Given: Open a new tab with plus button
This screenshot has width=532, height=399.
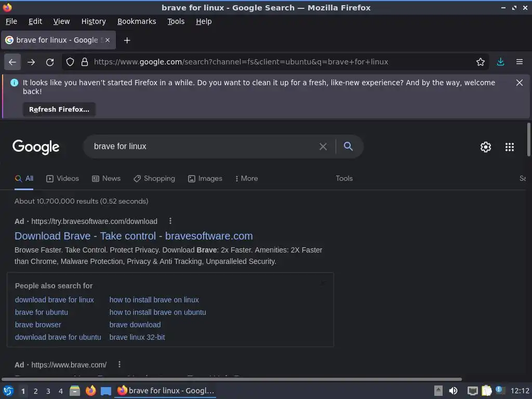Looking at the screenshot, I should 127,41.
